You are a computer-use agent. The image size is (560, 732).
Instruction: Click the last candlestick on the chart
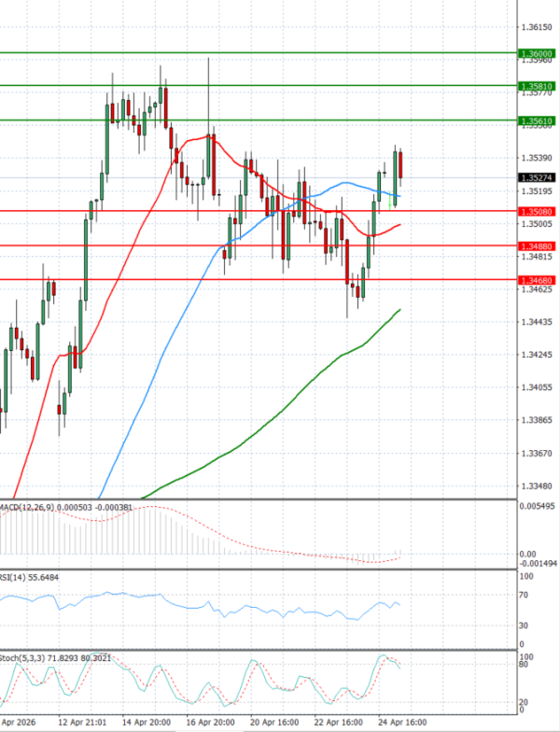point(400,165)
